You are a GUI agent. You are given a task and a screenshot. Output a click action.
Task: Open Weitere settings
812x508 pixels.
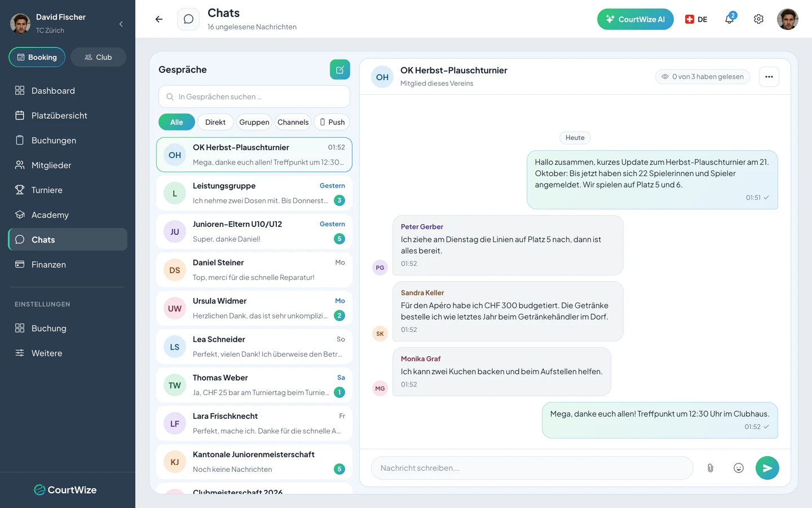click(x=68, y=353)
